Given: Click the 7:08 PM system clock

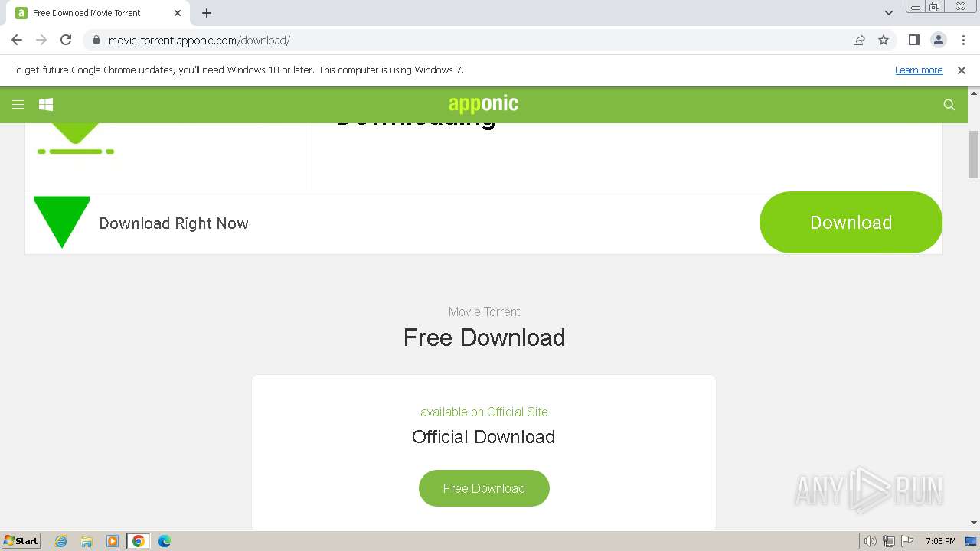Looking at the screenshot, I should [940, 541].
